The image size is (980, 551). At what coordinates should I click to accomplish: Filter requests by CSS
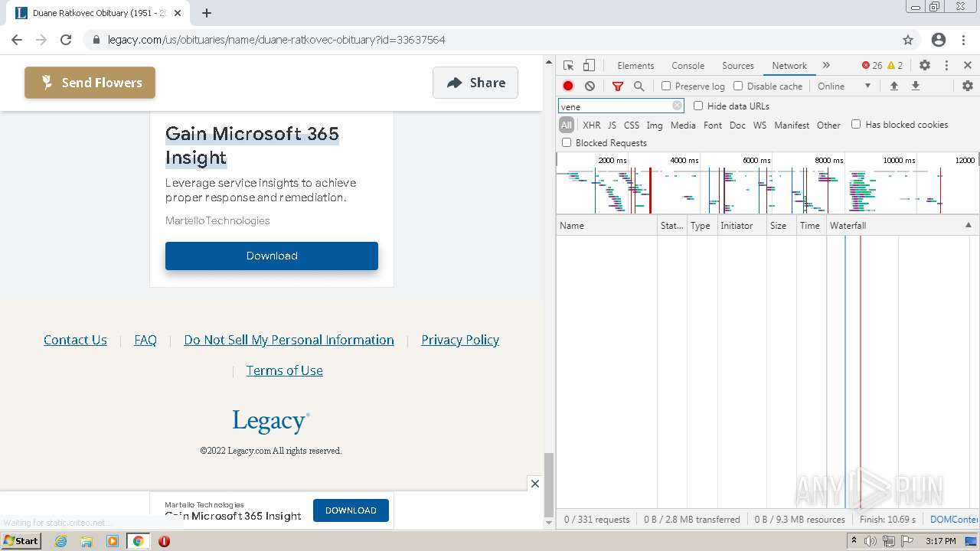pos(631,125)
